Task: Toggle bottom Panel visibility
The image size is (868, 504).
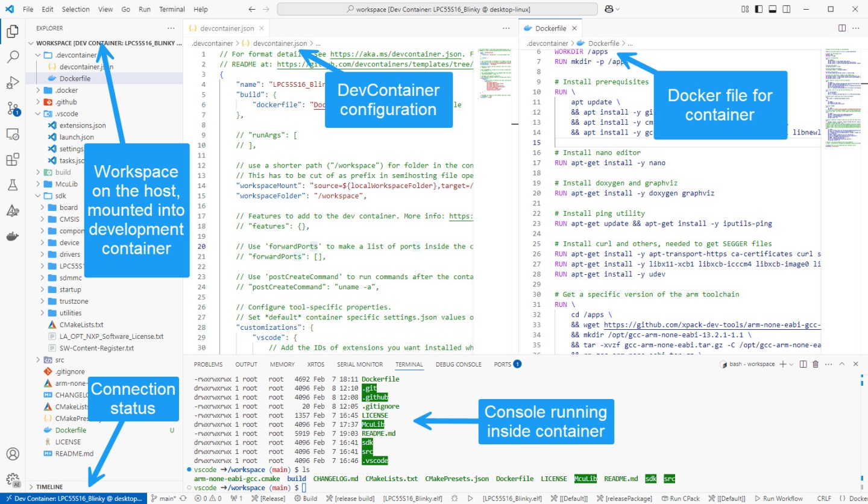Action: tap(773, 9)
